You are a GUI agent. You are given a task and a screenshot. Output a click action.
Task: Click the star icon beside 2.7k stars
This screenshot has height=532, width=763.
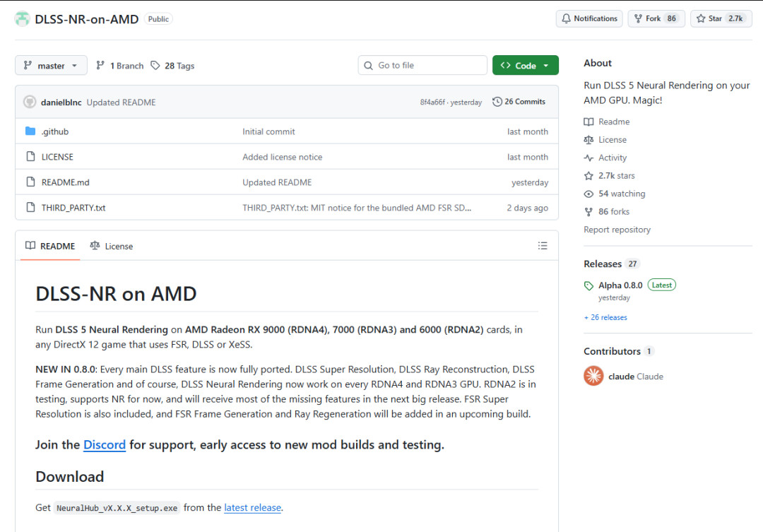click(x=588, y=176)
